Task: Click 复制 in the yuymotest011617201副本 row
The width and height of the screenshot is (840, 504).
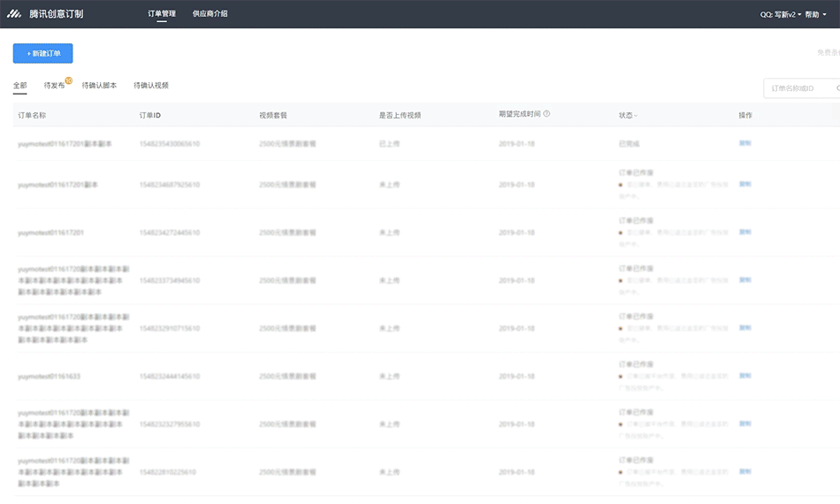Action: coord(745,185)
